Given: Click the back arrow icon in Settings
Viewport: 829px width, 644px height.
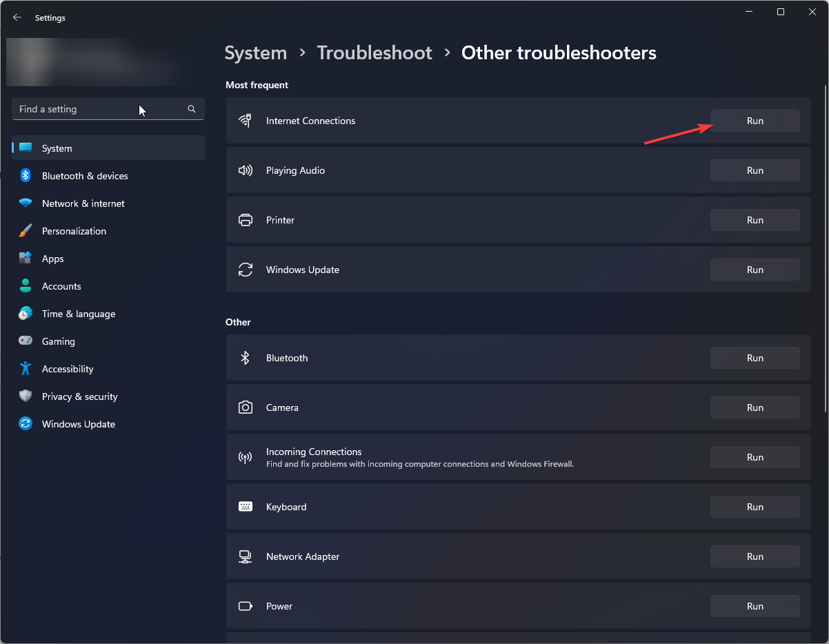Looking at the screenshot, I should click(17, 18).
